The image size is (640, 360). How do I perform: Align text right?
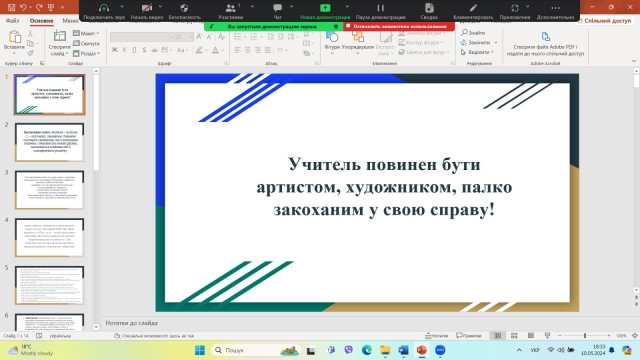click(258, 50)
